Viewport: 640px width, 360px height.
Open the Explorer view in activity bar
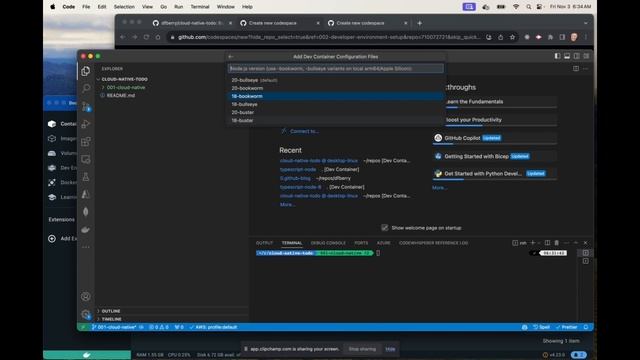click(x=86, y=71)
